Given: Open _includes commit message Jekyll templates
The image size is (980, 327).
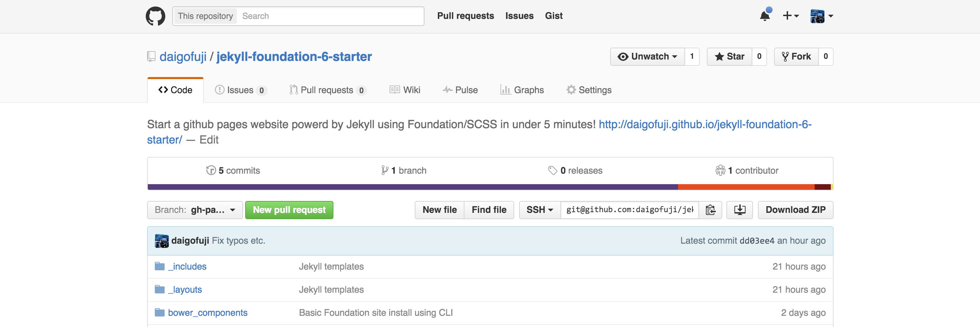Looking at the screenshot, I should point(331,266).
